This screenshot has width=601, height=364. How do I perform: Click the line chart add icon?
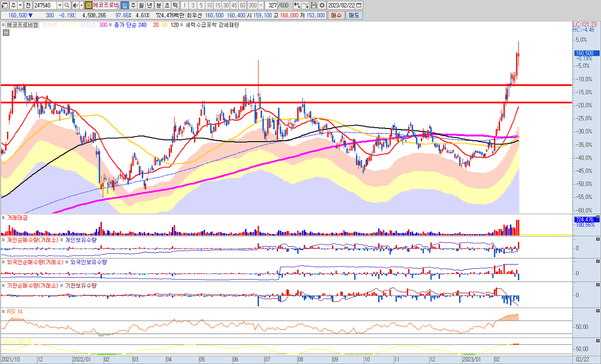tap(306, 5)
